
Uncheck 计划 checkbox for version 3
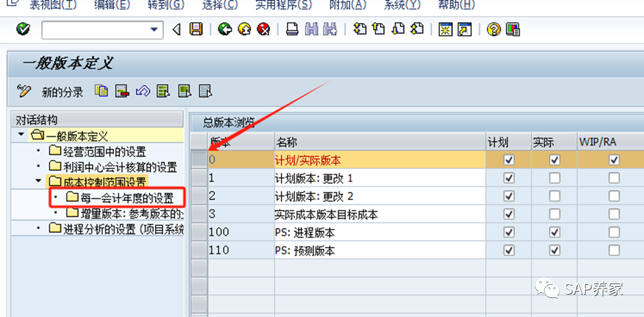pyautogui.click(x=509, y=214)
